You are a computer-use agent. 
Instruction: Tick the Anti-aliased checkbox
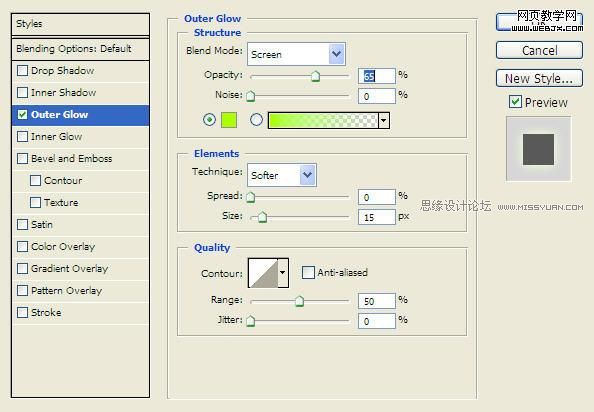308,272
